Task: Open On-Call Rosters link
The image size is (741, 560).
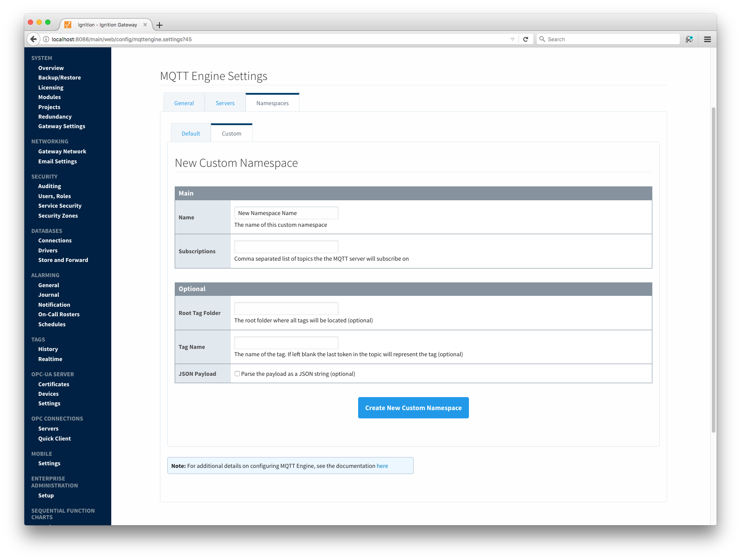Action: (59, 315)
